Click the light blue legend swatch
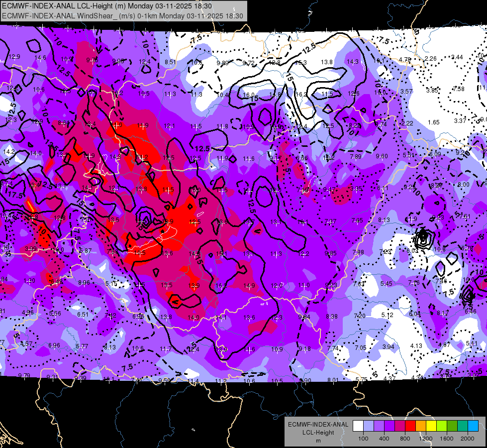487x448 pixels. [x=369, y=426]
